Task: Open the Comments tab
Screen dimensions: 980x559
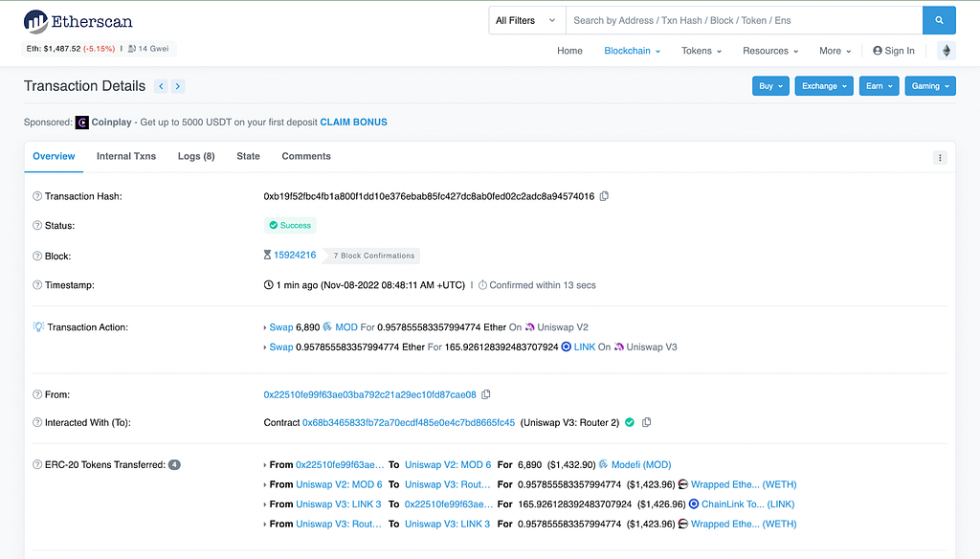Action: tap(306, 156)
